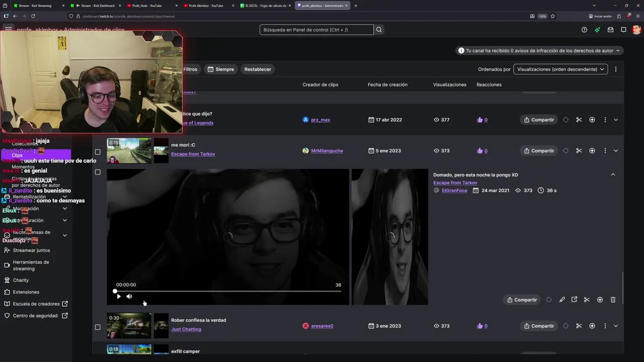The image size is (644, 362).
Task: Open help question-mark icon in top bar
Action: point(584,30)
